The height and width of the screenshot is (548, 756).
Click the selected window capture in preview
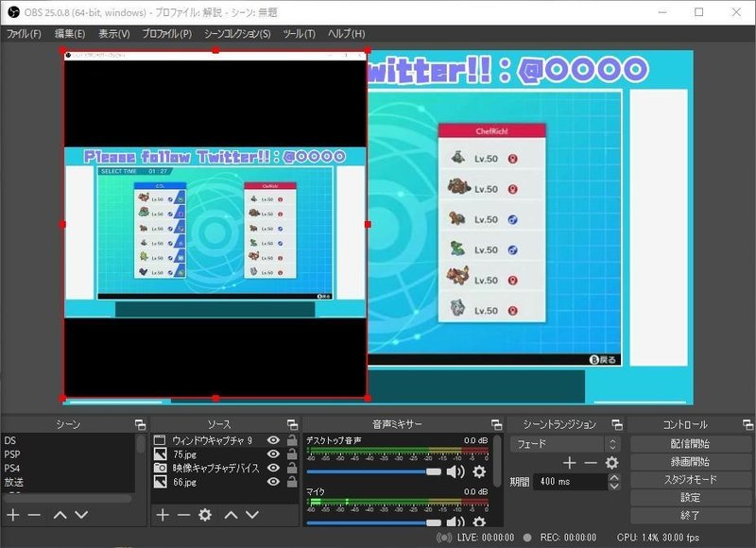pyautogui.click(x=215, y=224)
